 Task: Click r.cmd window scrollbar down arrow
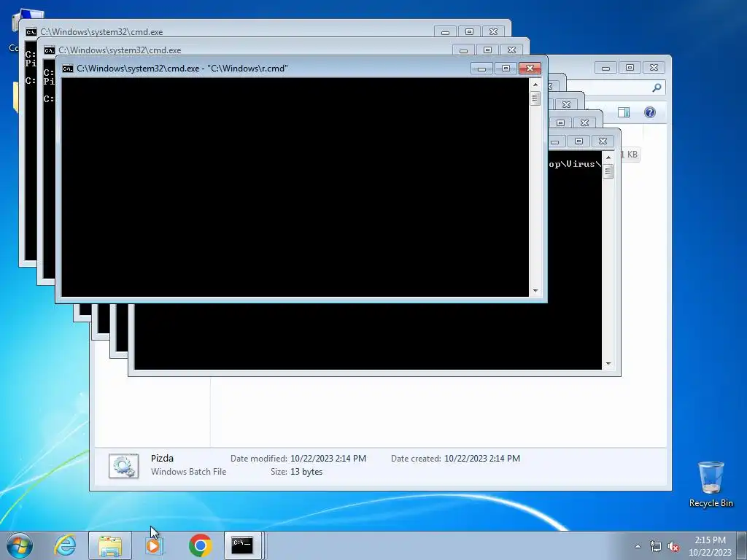(x=535, y=290)
